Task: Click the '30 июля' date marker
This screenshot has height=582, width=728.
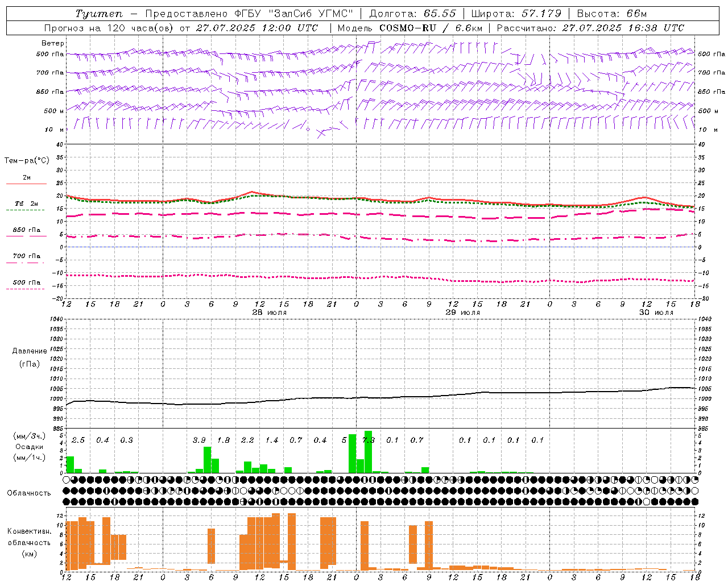Action: (656, 313)
